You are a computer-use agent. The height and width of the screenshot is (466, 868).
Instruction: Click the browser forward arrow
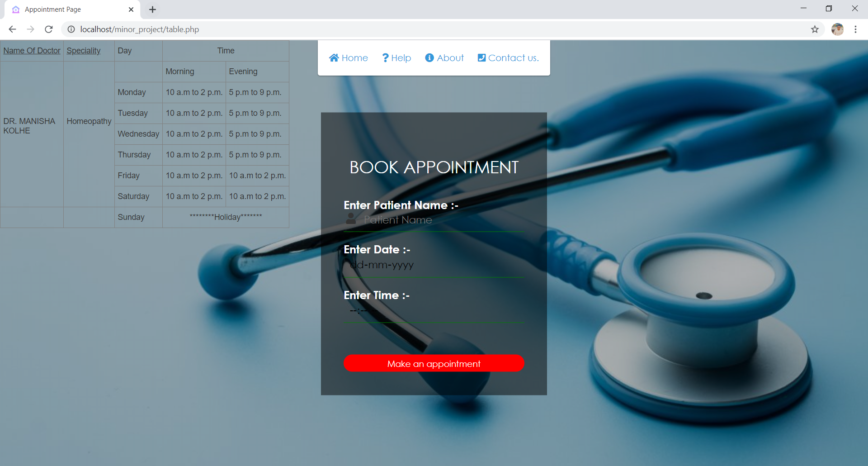click(x=30, y=29)
